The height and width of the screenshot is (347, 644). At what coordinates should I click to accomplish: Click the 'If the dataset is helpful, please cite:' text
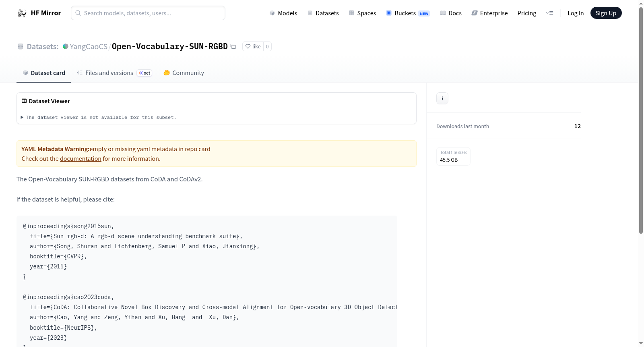(x=66, y=199)
